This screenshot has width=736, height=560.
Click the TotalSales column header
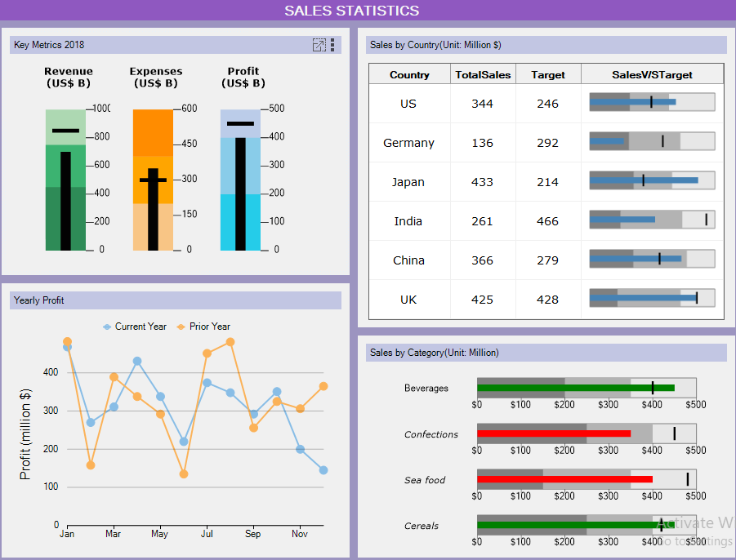(x=483, y=74)
